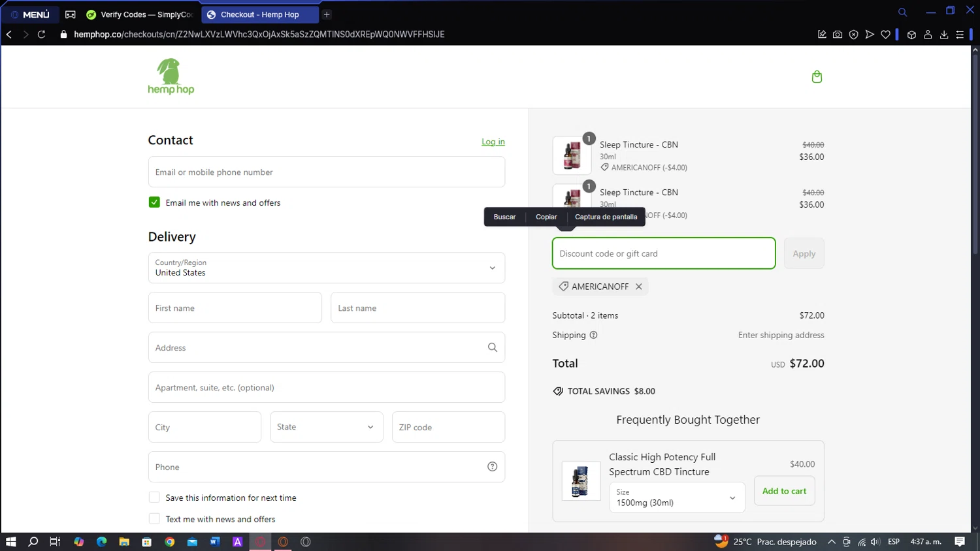Viewport: 980px width, 551px height.
Task: Open the tab islands workspace icon
Action: click(x=71, y=14)
